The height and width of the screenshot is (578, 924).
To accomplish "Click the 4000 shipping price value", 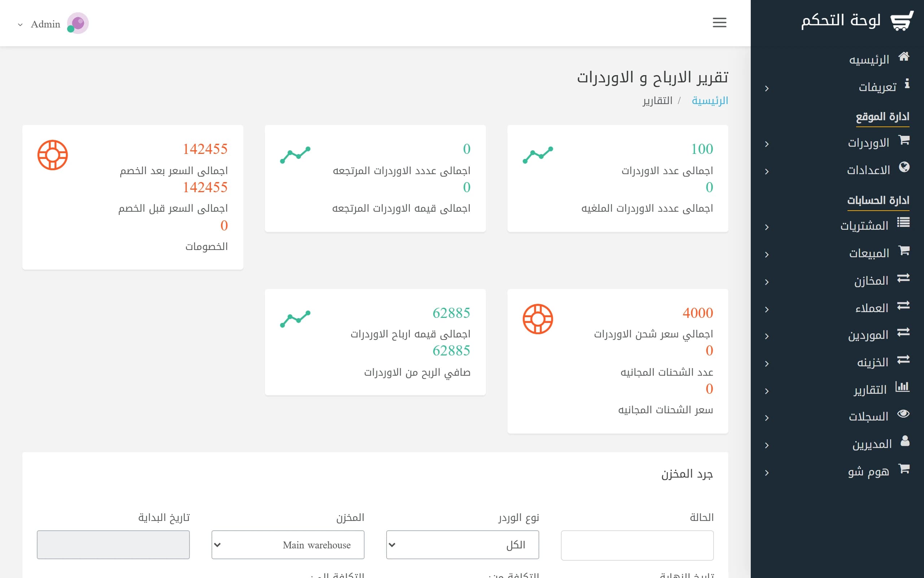I will 698,313.
